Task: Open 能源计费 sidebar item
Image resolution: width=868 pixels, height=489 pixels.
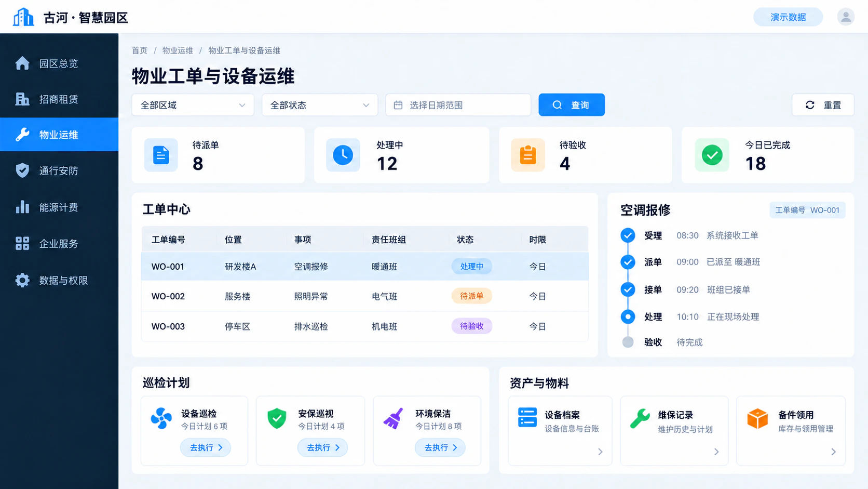Action: click(x=59, y=207)
